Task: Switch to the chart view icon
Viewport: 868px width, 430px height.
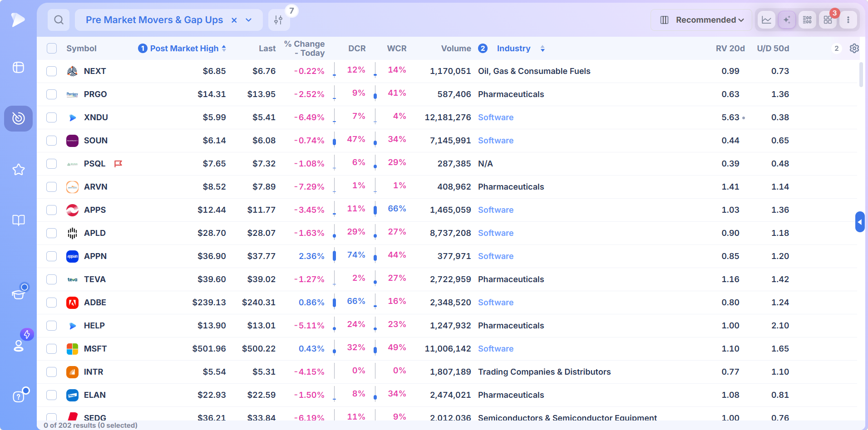Action: click(x=766, y=20)
